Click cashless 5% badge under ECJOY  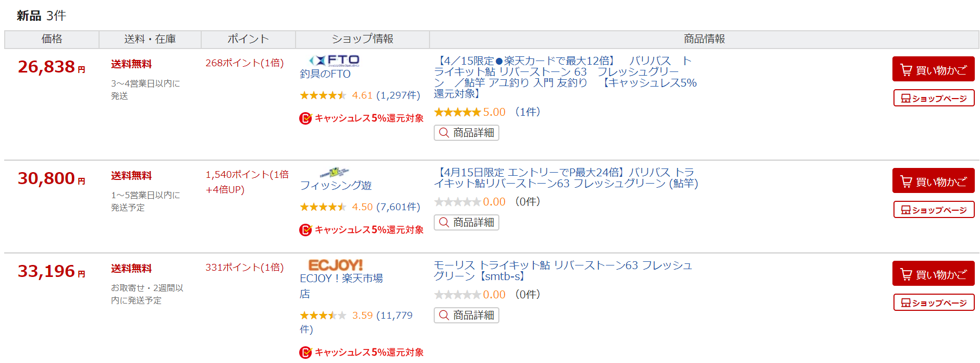[361, 353]
